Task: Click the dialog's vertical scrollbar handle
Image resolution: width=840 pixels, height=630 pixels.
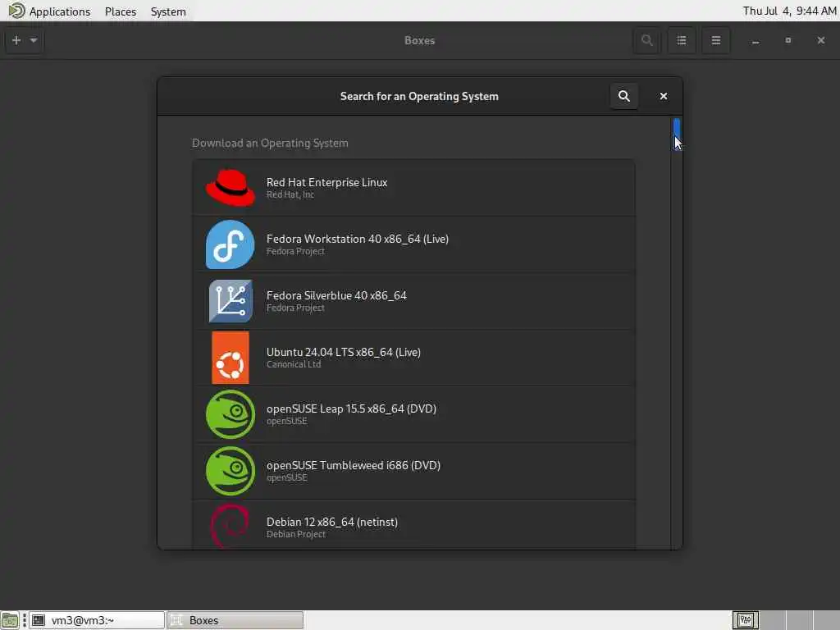Action: coord(677,135)
